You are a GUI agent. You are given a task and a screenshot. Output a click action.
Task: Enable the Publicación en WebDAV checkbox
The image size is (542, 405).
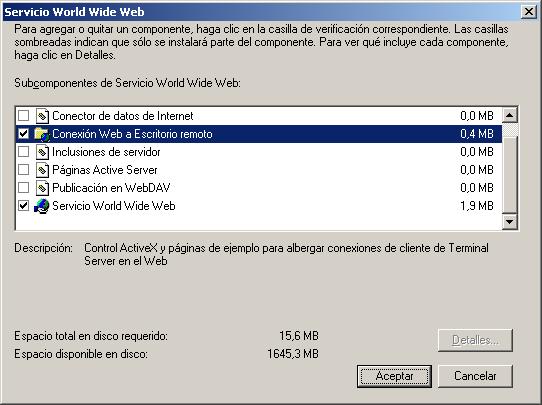tap(24, 187)
